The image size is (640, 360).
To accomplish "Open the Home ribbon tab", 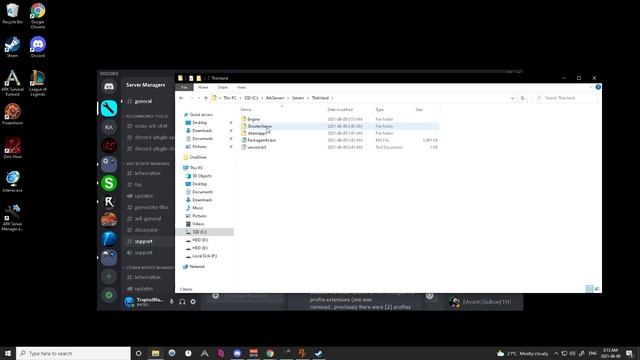I will pyautogui.click(x=203, y=87).
